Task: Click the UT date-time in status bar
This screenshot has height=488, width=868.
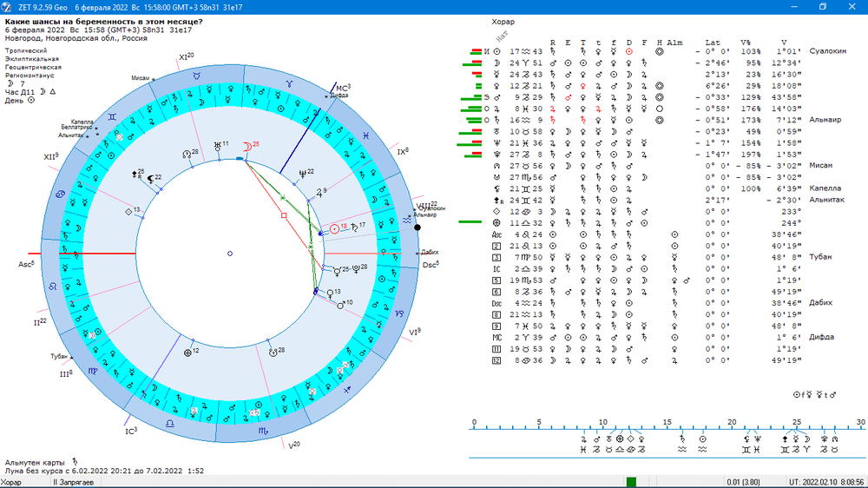Action: click(826, 483)
